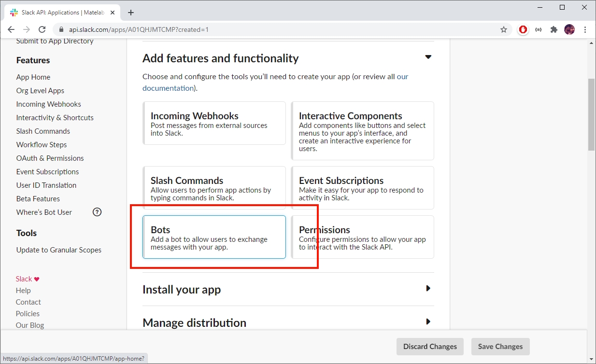Click the browser back arrow

pyautogui.click(x=11, y=29)
